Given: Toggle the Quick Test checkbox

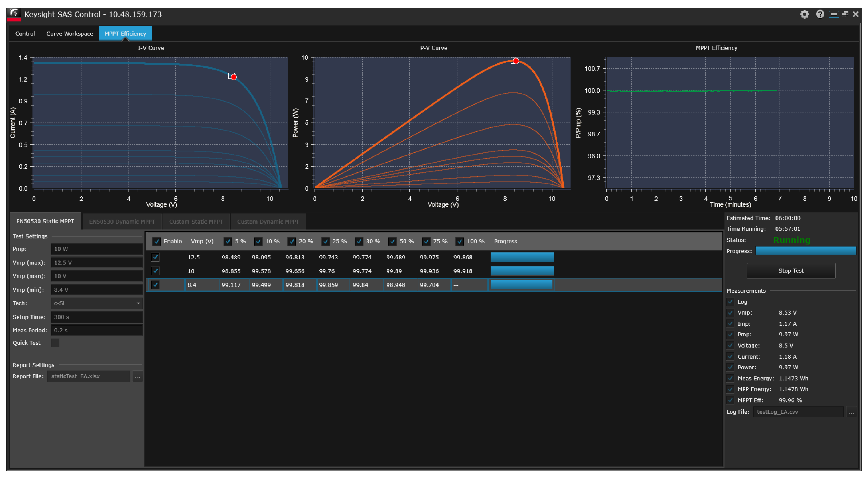Looking at the screenshot, I should point(55,343).
